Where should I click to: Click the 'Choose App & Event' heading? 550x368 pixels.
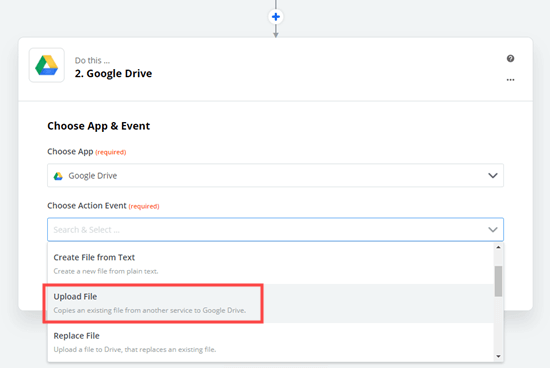point(99,126)
